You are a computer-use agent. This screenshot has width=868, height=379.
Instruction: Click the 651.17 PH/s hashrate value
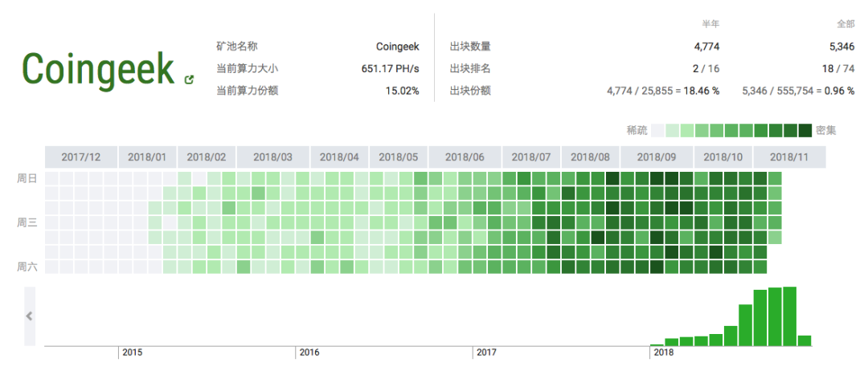pos(391,69)
